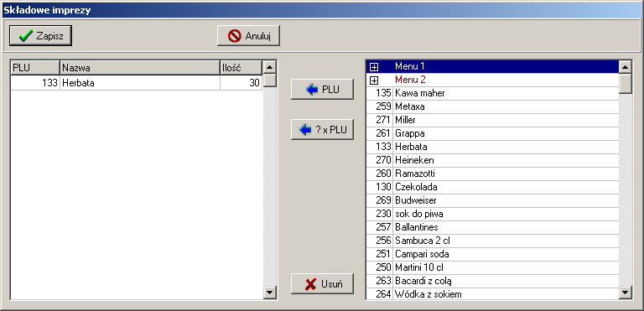Select Miller in product list
This screenshot has height=311, width=644.
point(492,120)
